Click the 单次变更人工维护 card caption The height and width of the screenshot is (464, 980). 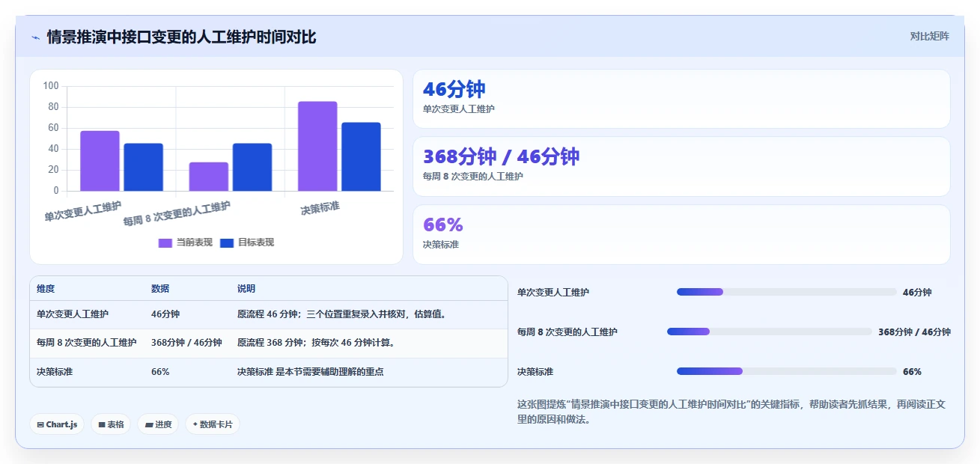coord(458,109)
